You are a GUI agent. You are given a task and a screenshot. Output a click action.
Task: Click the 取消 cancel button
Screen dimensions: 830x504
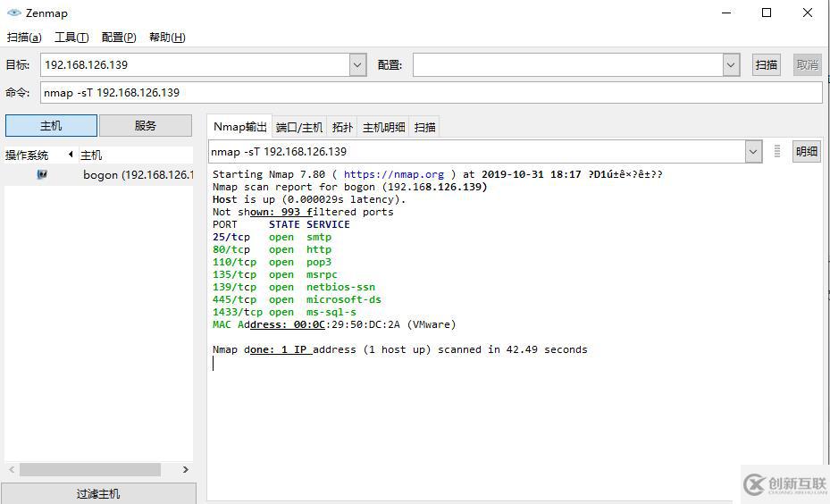(x=807, y=64)
